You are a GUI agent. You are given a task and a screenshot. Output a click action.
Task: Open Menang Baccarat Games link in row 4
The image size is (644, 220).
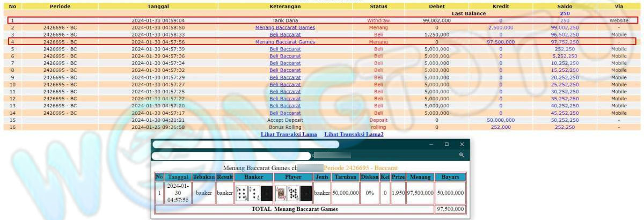tap(285, 42)
